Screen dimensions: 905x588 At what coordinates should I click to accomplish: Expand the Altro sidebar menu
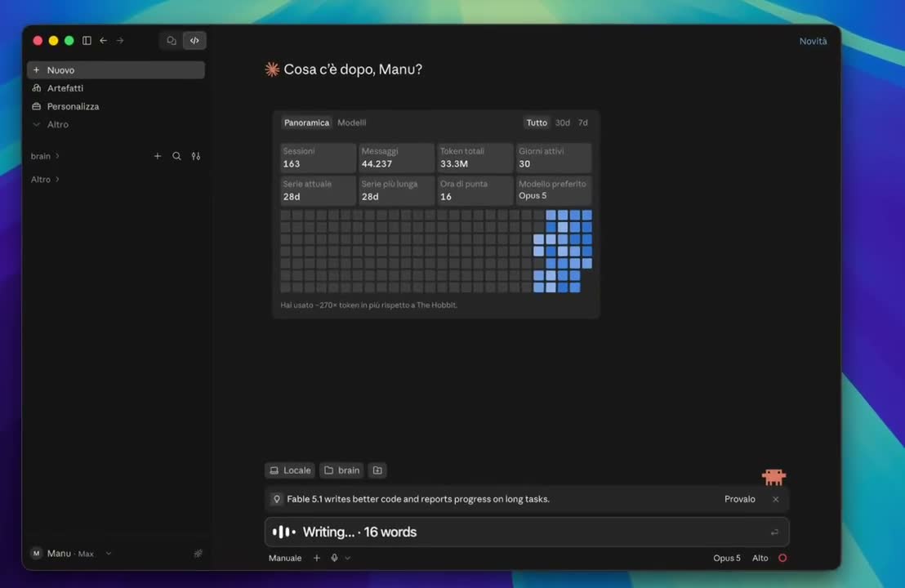tap(116, 124)
